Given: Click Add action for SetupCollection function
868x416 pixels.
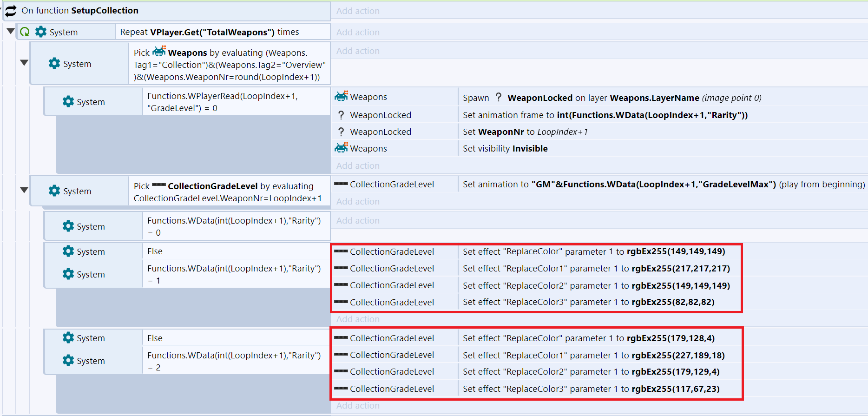Looking at the screenshot, I should [x=358, y=11].
